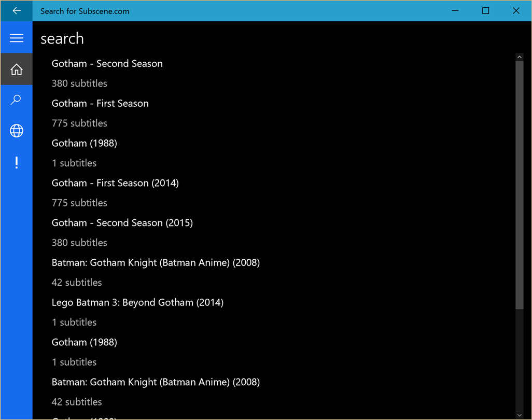Viewport: 532px width, 420px height.
Task: Open the Gotham - Second Season result without year
Action: coord(107,64)
